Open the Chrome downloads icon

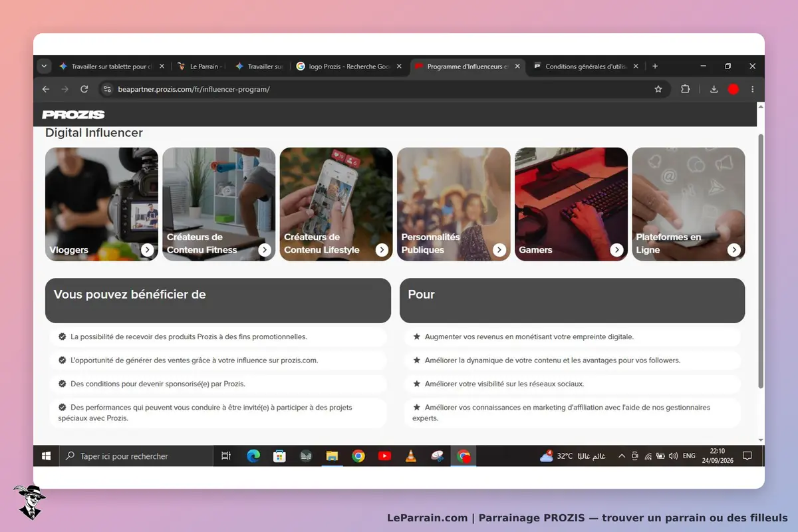click(714, 89)
